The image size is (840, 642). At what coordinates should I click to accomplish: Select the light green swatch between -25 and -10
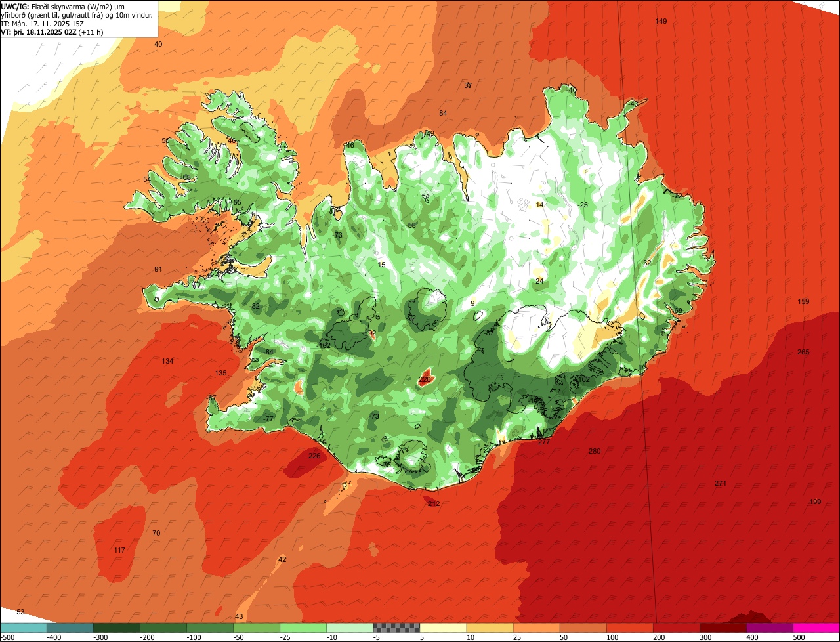pyautogui.click(x=304, y=628)
